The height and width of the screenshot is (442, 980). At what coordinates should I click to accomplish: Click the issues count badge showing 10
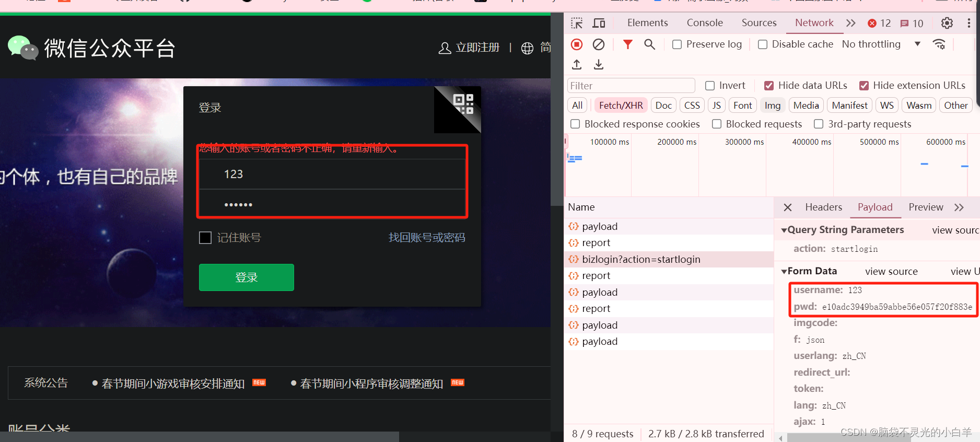[x=912, y=23]
